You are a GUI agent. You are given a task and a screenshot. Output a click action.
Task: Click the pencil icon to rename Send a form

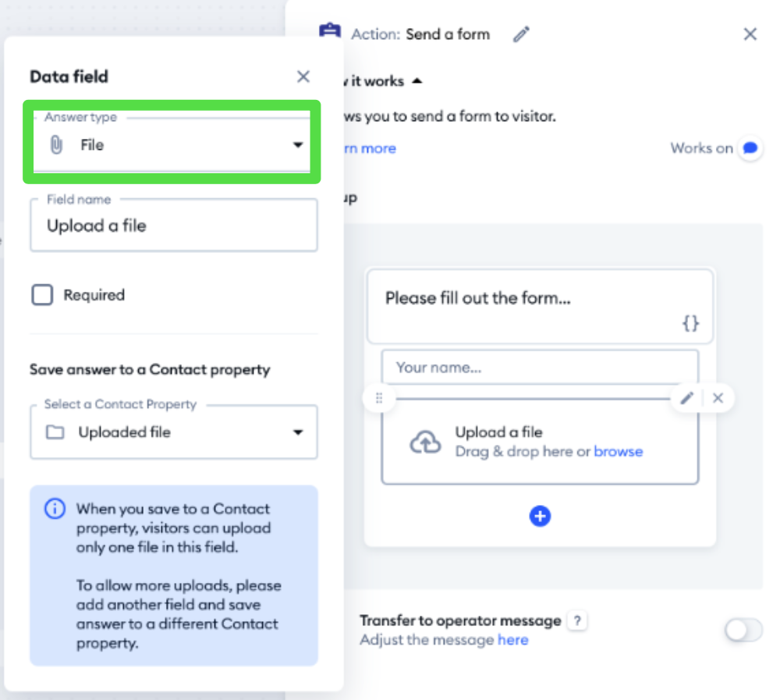coord(521,34)
